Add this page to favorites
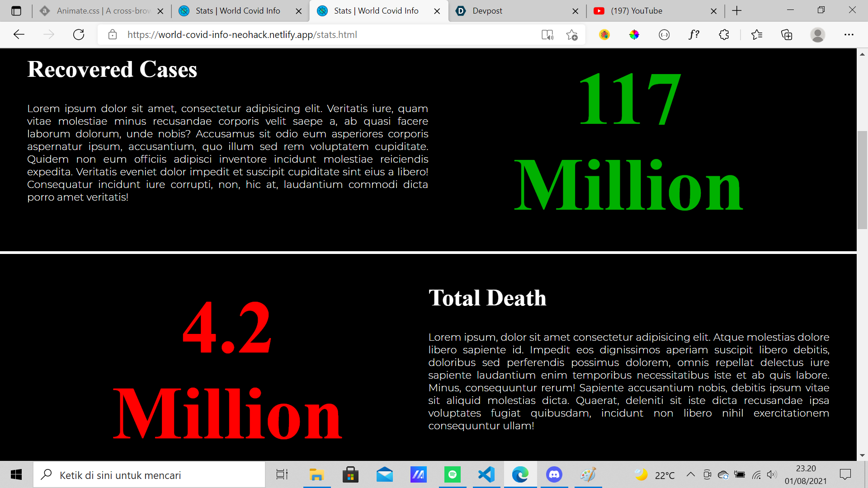 point(572,35)
